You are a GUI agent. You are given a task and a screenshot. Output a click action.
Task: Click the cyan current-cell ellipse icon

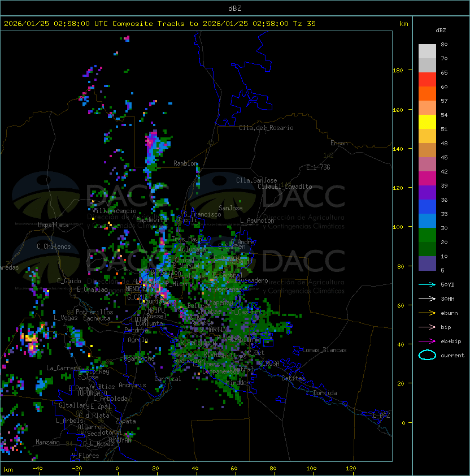pos(427,355)
